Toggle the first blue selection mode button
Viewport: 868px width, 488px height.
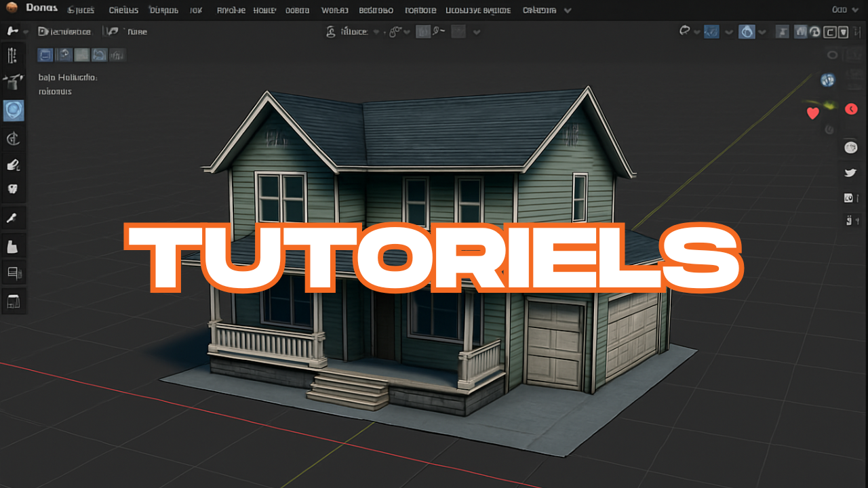tap(45, 55)
